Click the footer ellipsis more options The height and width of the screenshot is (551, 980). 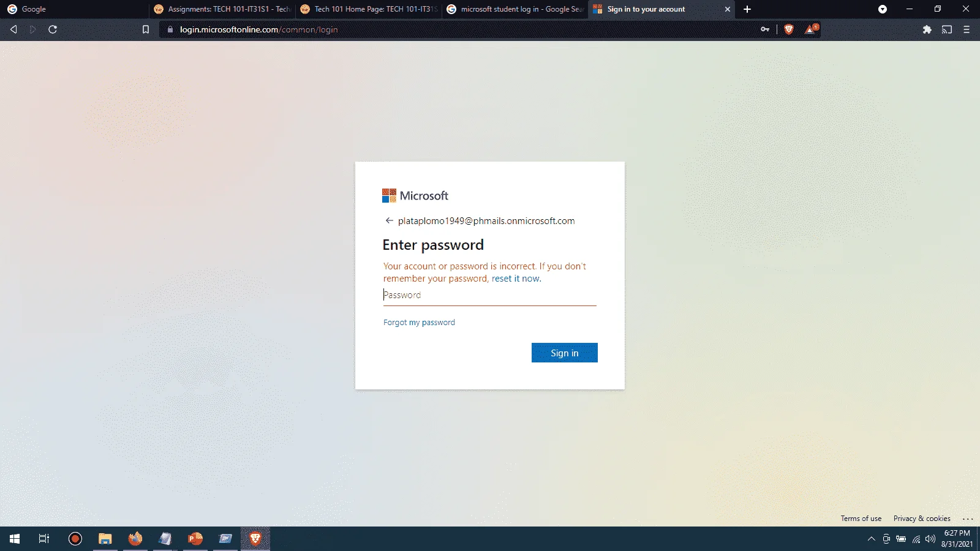[x=968, y=519]
